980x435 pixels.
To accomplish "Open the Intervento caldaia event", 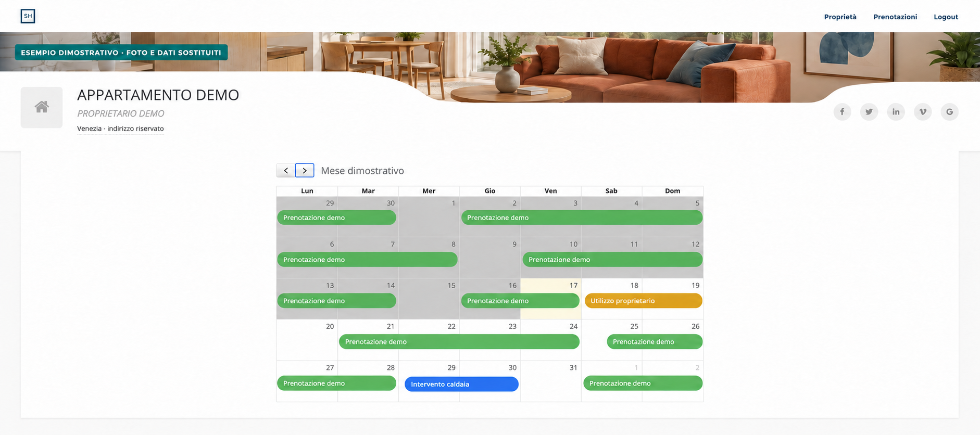I will (x=461, y=384).
